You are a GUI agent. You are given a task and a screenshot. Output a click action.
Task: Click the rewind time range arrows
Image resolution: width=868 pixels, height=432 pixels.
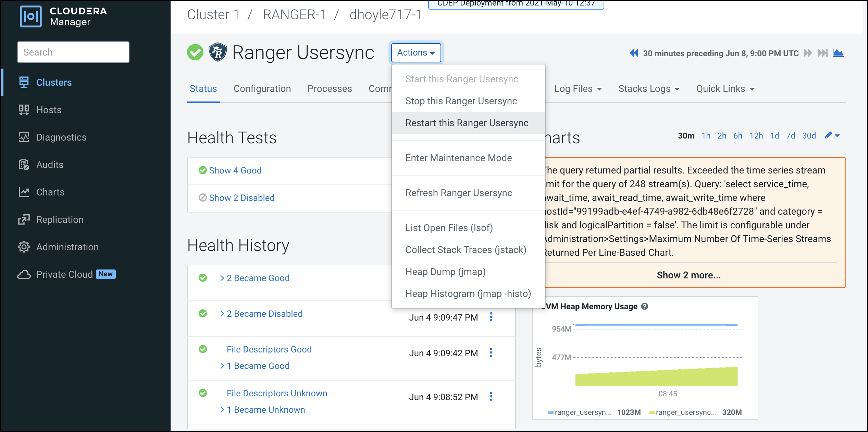[x=634, y=53]
